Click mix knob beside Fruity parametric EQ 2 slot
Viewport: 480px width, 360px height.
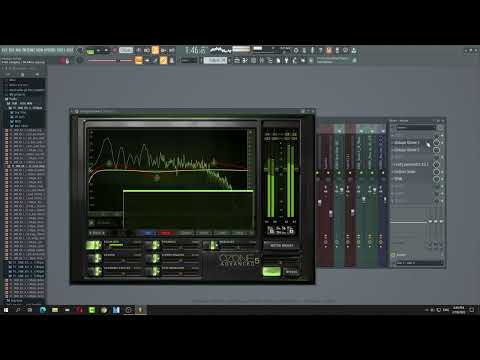click(x=436, y=164)
